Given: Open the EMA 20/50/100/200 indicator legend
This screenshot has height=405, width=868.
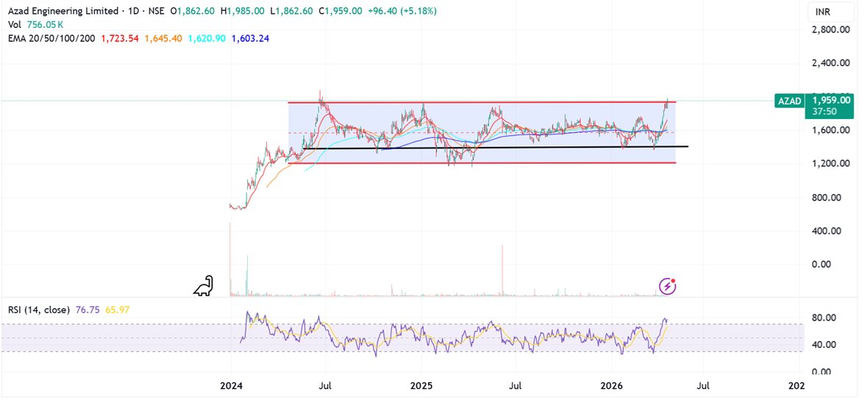Looking at the screenshot, I should coord(51,38).
